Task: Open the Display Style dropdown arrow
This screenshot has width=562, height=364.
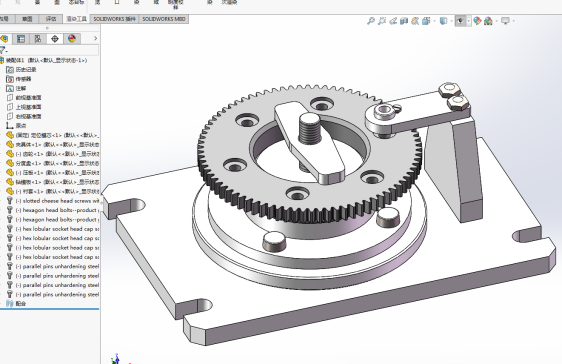Action: (x=451, y=21)
